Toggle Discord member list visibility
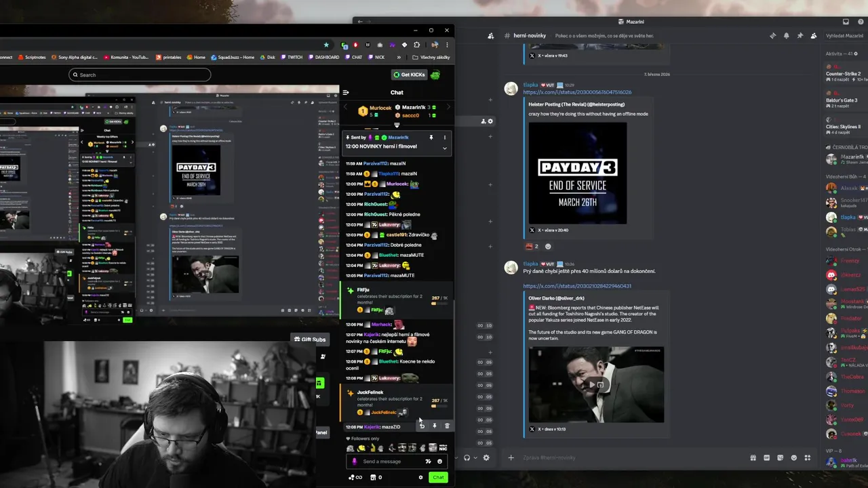Viewport: 868px width, 488px height. point(813,35)
